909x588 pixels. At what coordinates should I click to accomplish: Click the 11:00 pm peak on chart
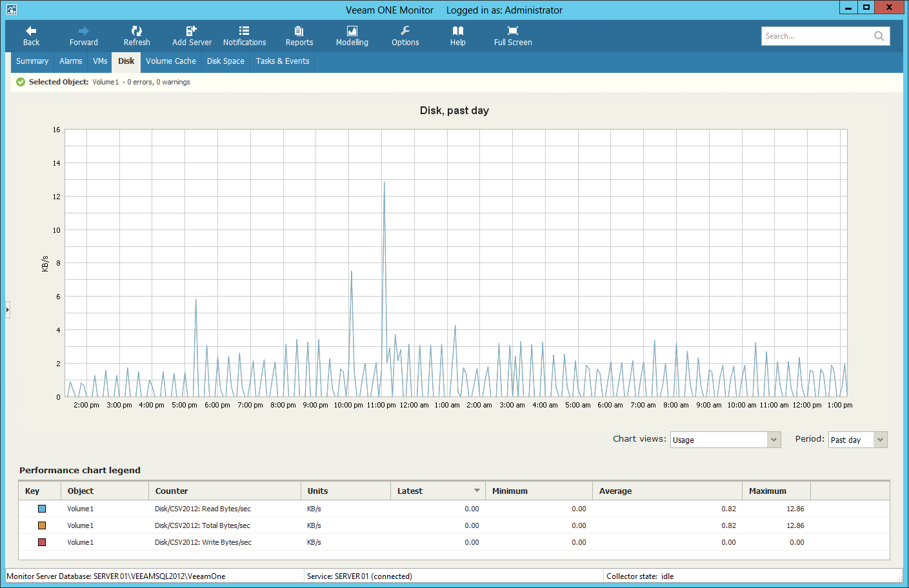[x=385, y=183]
